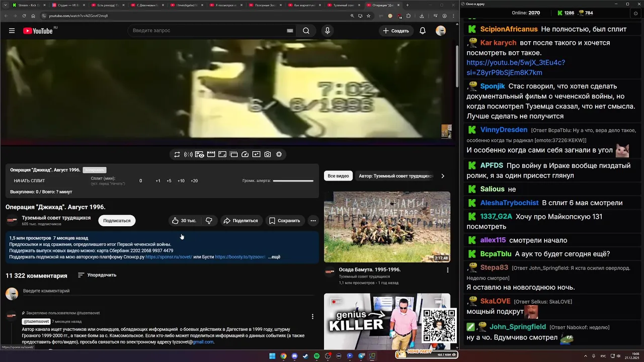644x362 pixels.
Task: Open Steam from the taskbar
Action: [305, 356]
